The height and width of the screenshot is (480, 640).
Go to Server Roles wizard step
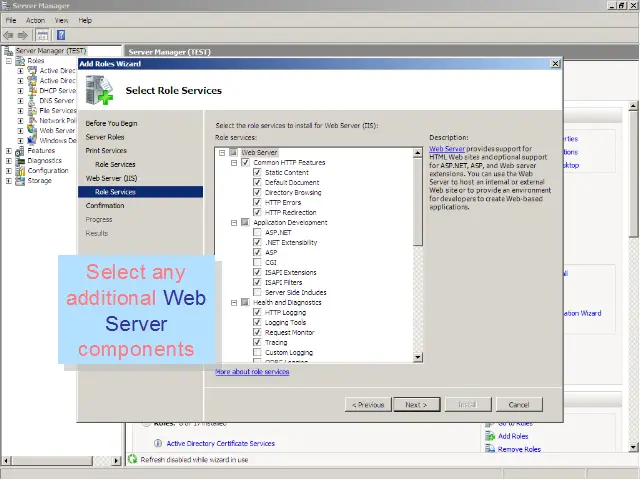coord(105,137)
